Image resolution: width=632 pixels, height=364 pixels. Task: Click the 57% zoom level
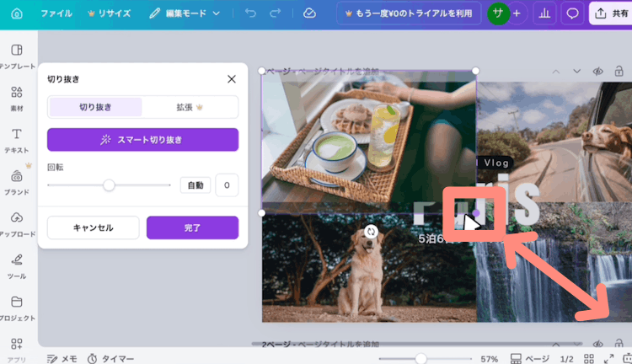tap(489, 359)
